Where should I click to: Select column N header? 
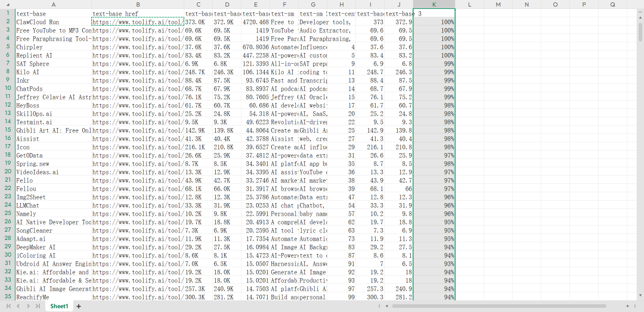[x=527, y=5]
